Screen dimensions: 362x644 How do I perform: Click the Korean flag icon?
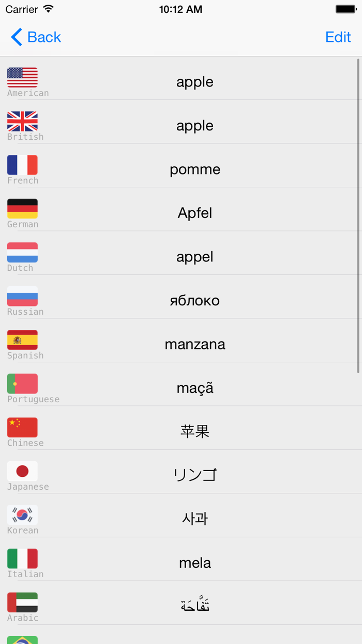22,514
